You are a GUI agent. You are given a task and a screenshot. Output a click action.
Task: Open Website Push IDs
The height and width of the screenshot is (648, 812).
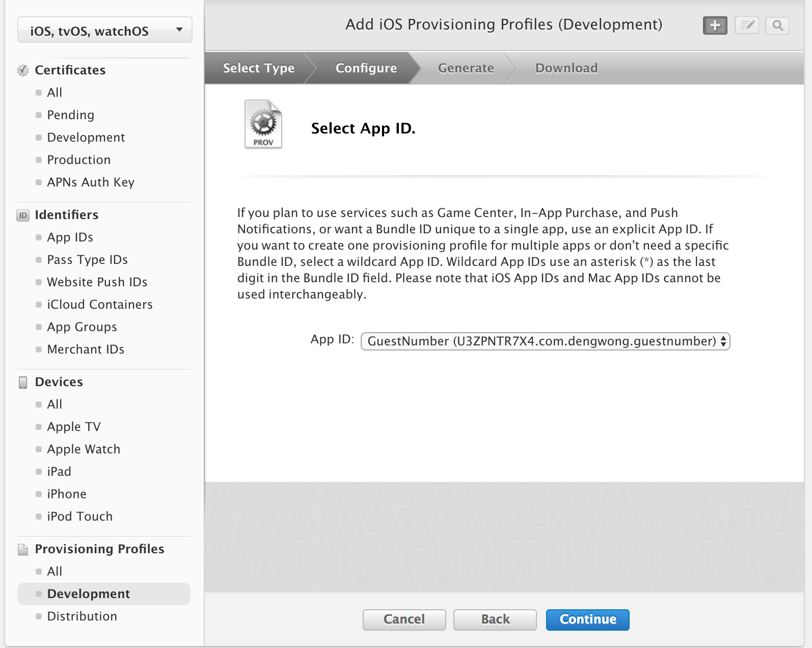point(97,282)
